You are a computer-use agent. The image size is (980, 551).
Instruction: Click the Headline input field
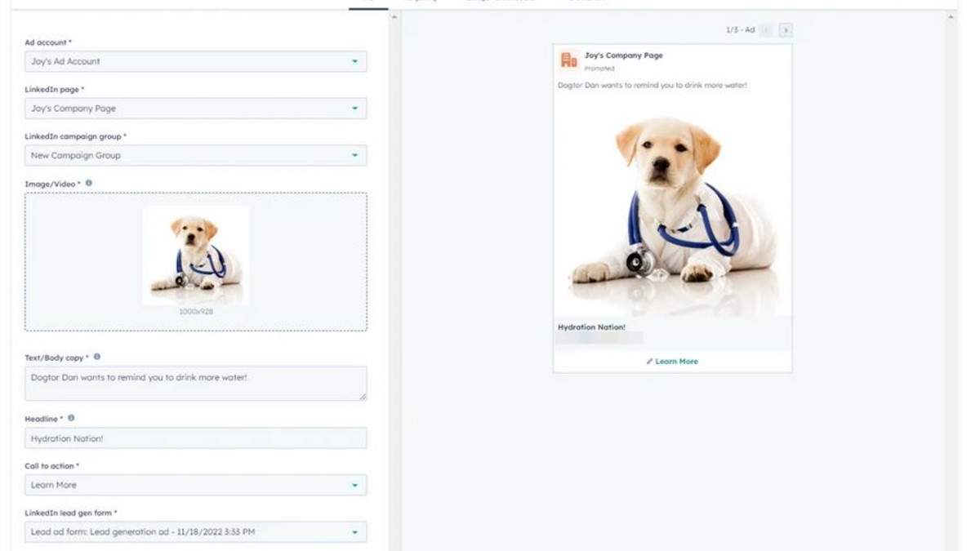click(x=195, y=438)
